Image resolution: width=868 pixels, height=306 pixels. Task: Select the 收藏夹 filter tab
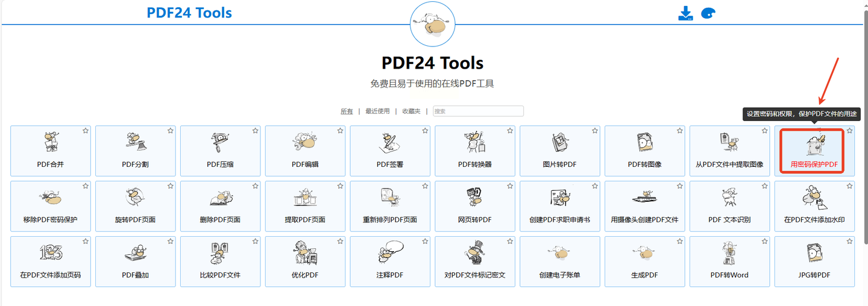411,111
